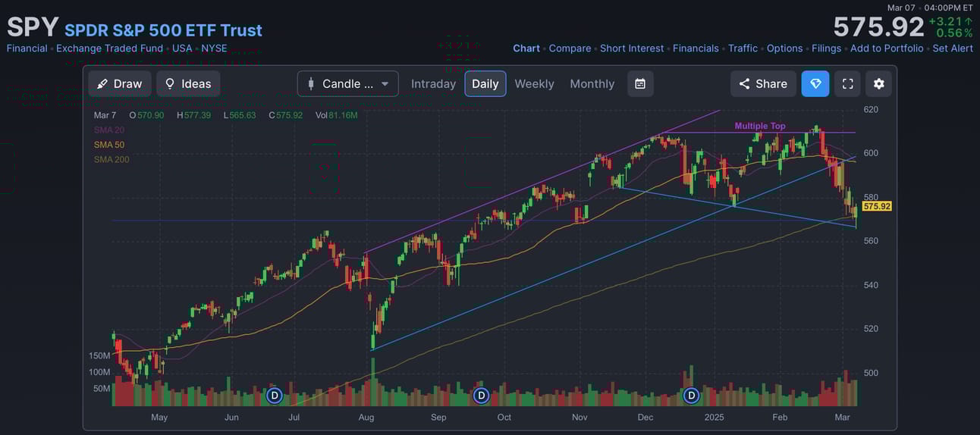Switch to Intraday timeframe
This screenshot has width=980, height=435.
coord(433,83)
